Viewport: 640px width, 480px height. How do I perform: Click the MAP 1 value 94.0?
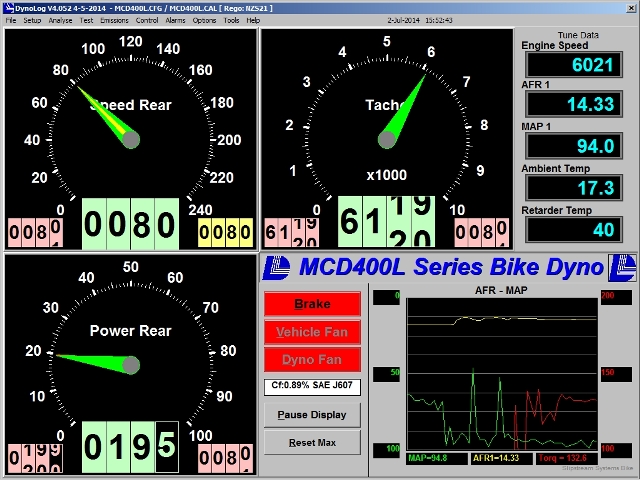pos(574,146)
